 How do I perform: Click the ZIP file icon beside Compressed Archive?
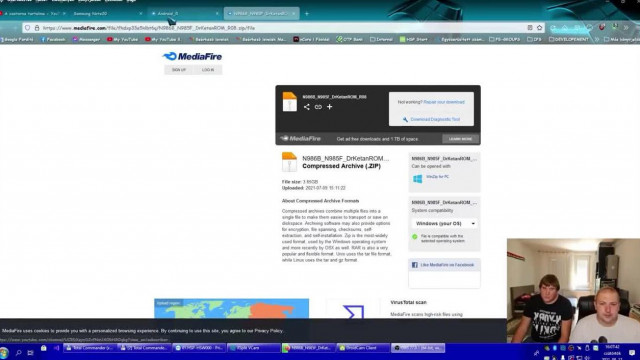[x=289, y=162]
